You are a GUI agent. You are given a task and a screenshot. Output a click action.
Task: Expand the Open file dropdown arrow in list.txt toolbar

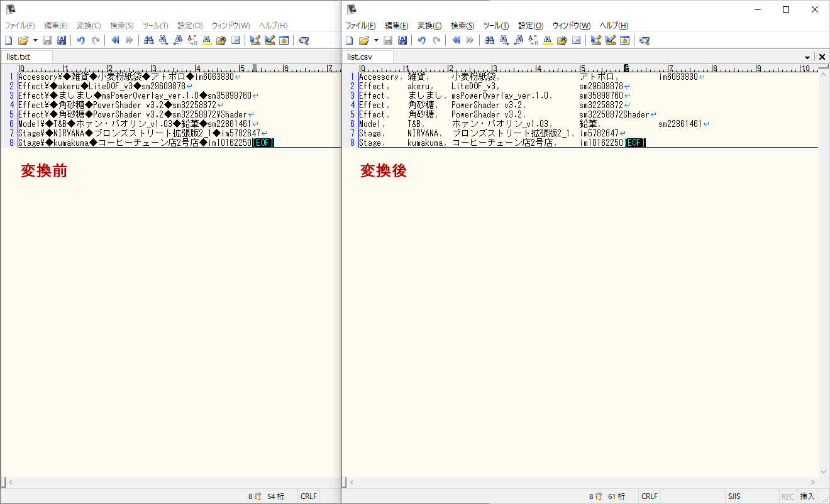(x=35, y=40)
